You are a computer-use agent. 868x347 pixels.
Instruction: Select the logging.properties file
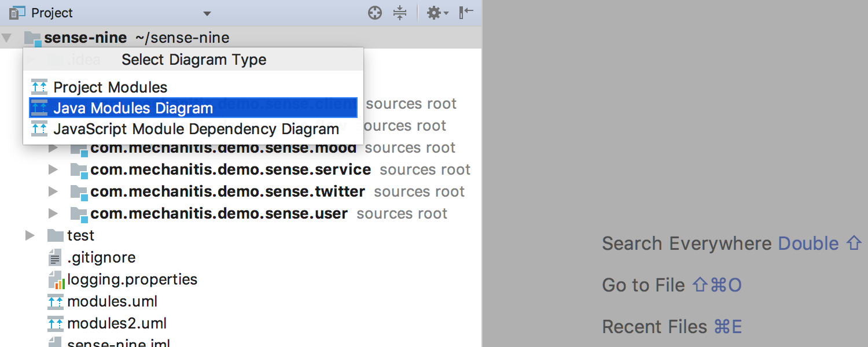(132, 280)
